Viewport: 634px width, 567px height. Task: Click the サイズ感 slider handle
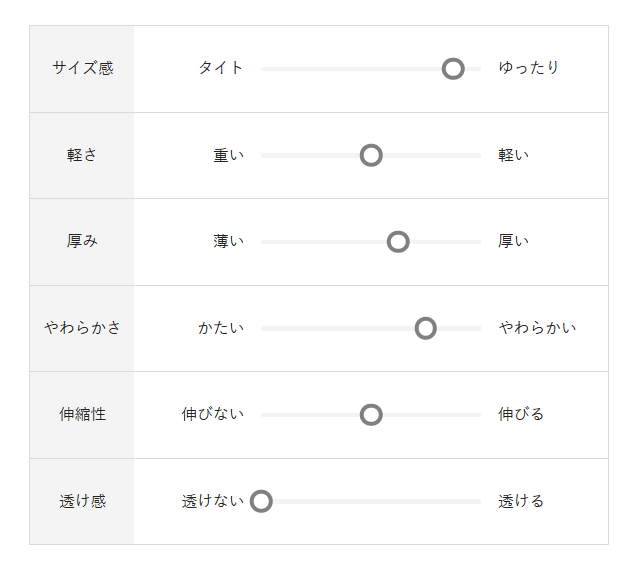pyautogui.click(x=453, y=69)
